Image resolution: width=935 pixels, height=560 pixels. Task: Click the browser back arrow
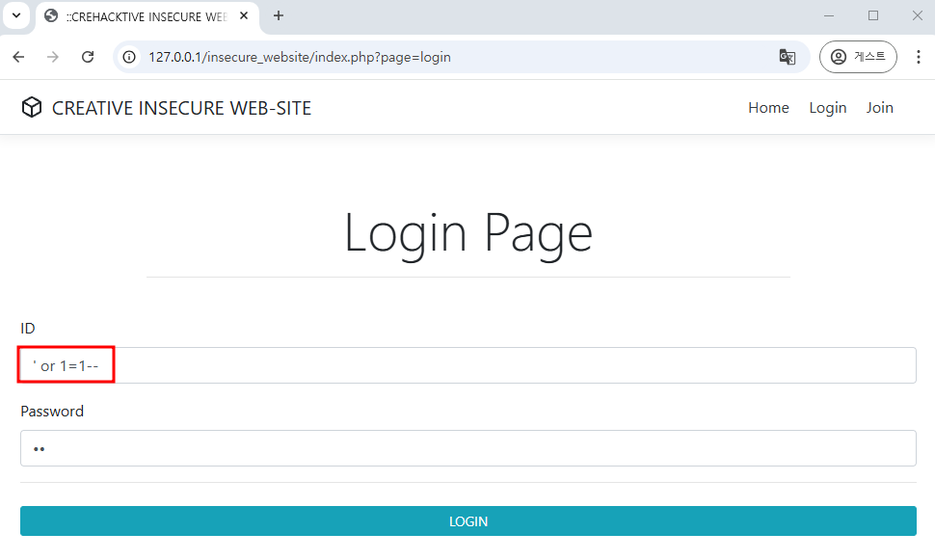(x=18, y=57)
